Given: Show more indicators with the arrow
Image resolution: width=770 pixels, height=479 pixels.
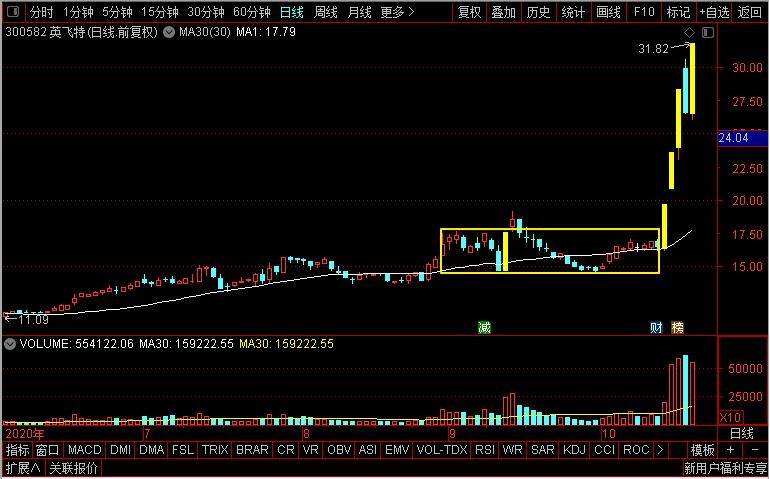Looking at the screenshot, I should coord(660,450).
